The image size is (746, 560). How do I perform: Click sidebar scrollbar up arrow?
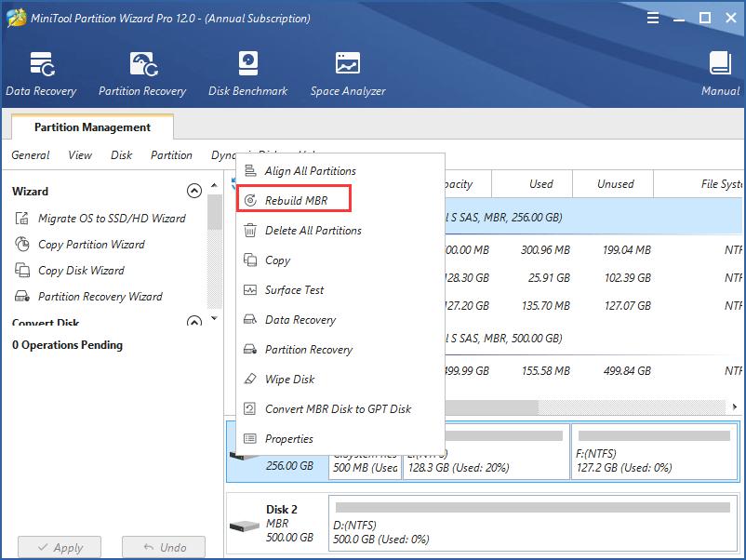coord(215,185)
